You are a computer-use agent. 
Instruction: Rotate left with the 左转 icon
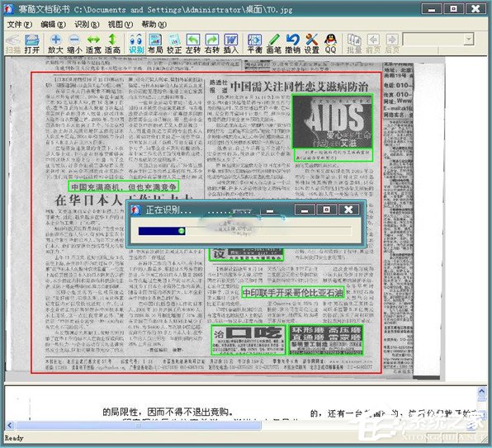pyautogui.click(x=193, y=44)
